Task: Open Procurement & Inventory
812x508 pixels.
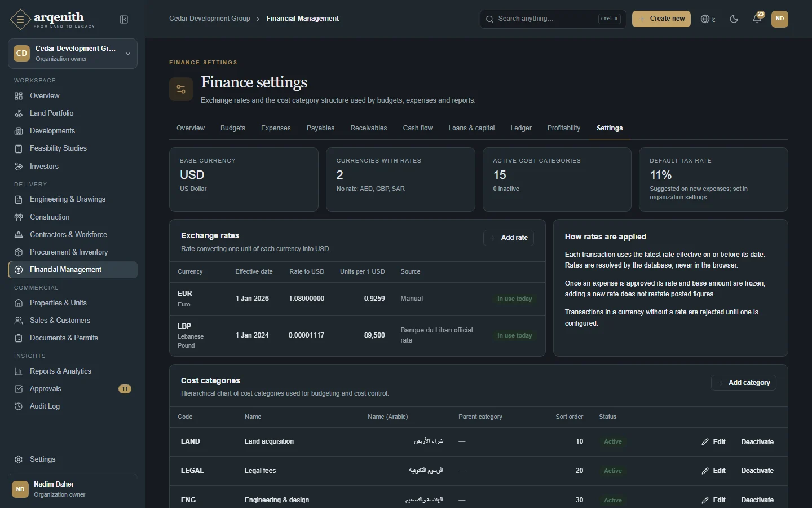Action: click(73, 252)
